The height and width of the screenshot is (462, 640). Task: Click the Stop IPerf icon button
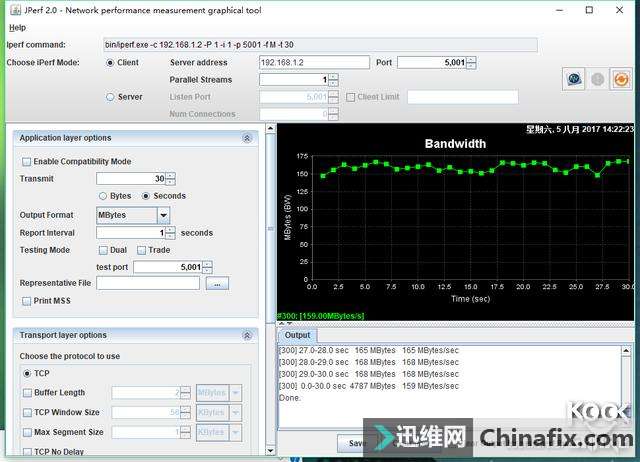coord(598,79)
